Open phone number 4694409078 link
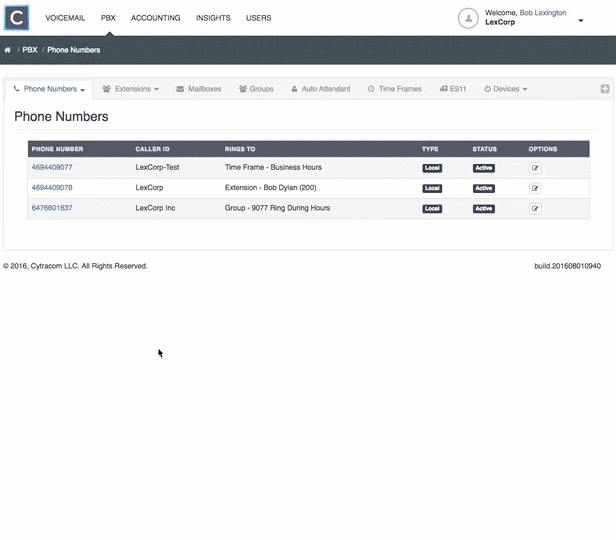Image resolution: width=616 pixels, height=540 pixels. [x=52, y=188]
